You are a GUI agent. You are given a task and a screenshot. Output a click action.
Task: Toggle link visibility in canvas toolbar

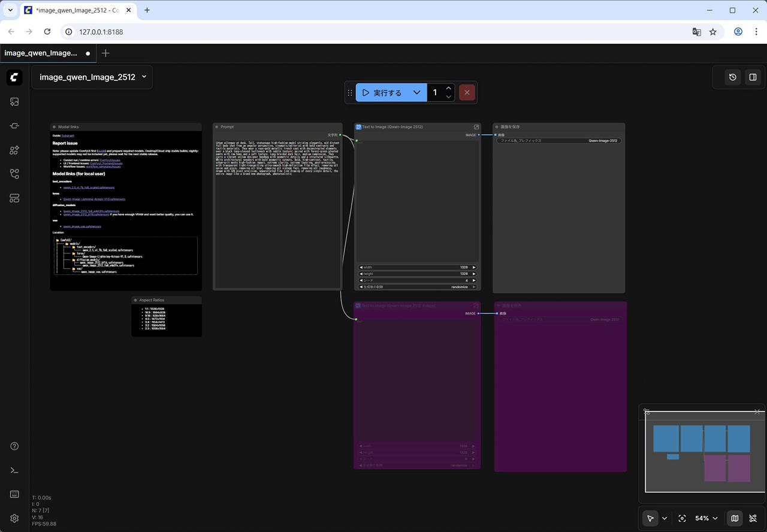click(753, 518)
